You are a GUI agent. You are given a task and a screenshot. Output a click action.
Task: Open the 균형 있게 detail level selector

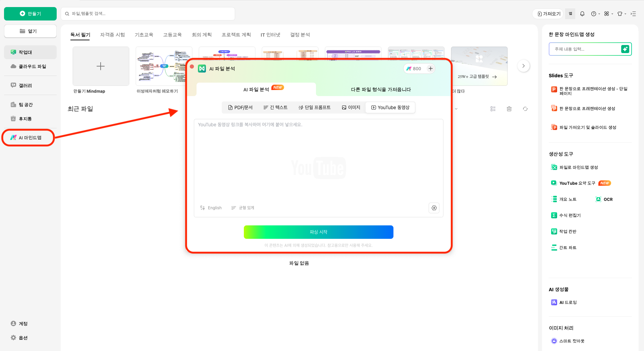[243, 208]
